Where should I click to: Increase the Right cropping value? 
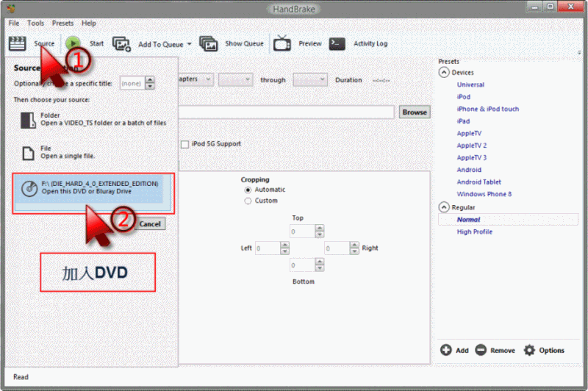click(x=354, y=245)
